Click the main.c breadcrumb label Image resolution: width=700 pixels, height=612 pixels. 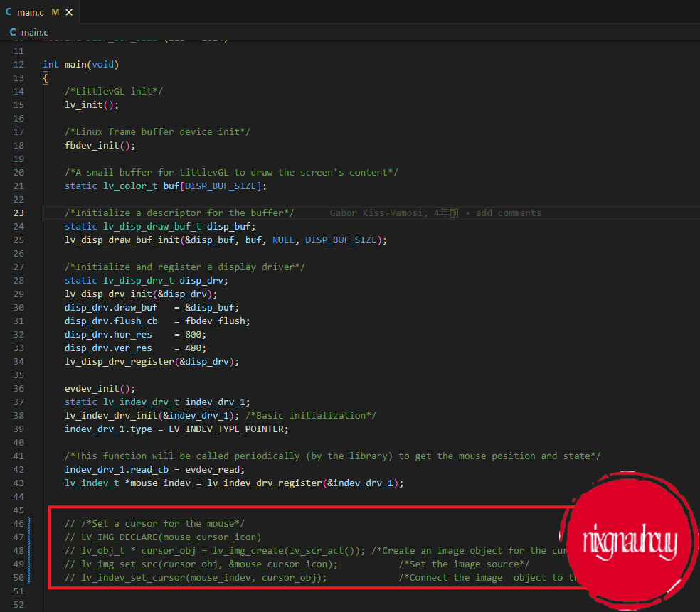click(35, 32)
